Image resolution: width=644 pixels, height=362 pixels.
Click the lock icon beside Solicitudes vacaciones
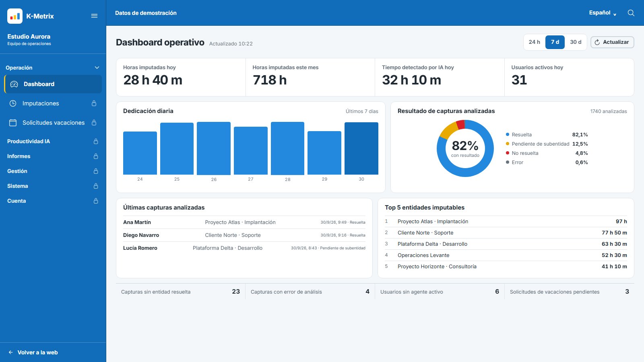click(x=94, y=123)
